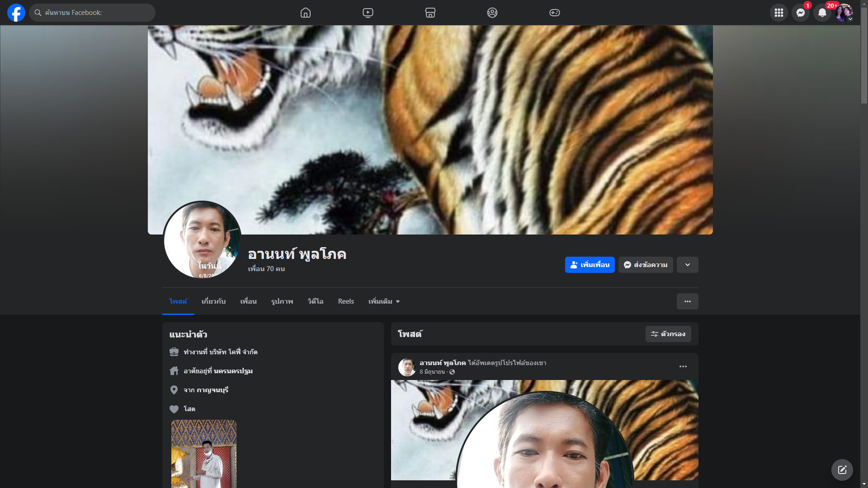
Task: Open the Marketplace icon
Action: [x=430, y=13]
